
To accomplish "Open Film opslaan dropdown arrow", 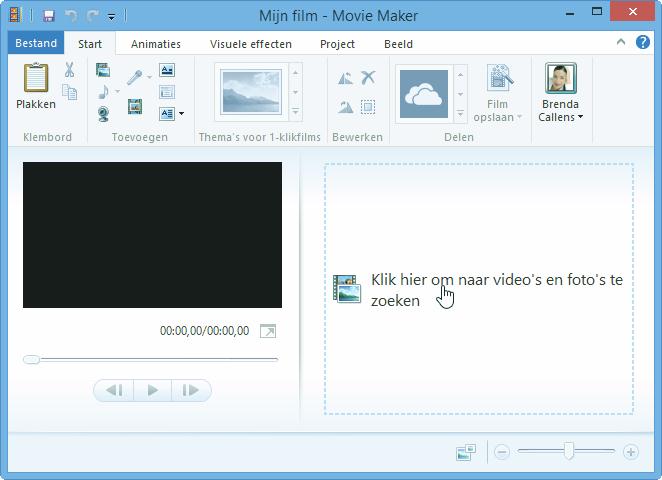I will (x=520, y=117).
